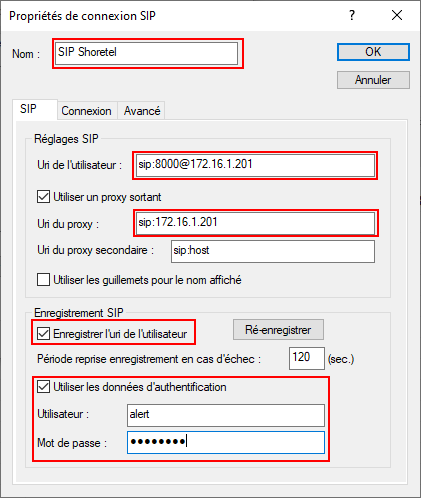This screenshot has width=421, height=498.
Task: Open the Avancé tab
Action: pos(142,111)
